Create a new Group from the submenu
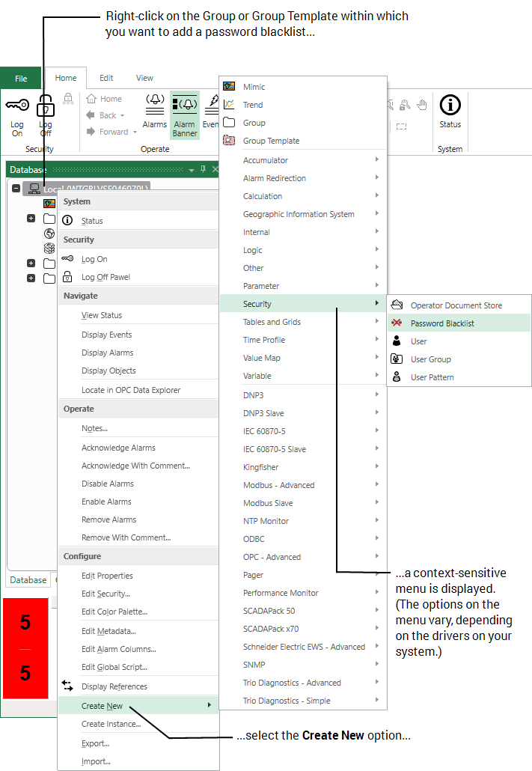532x771 pixels. pos(302,123)
